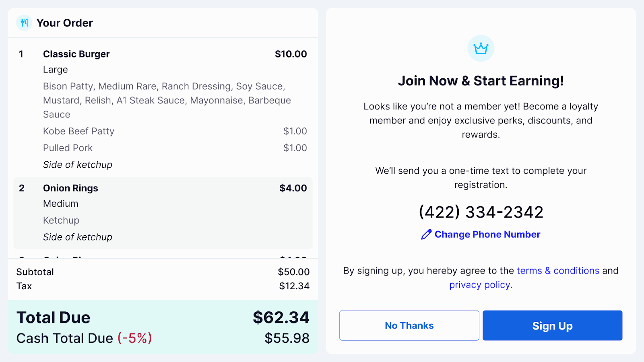Click the Pulled Pork add-on line
The height and width of the screenshot is (362, 644).
coord(68,148)
